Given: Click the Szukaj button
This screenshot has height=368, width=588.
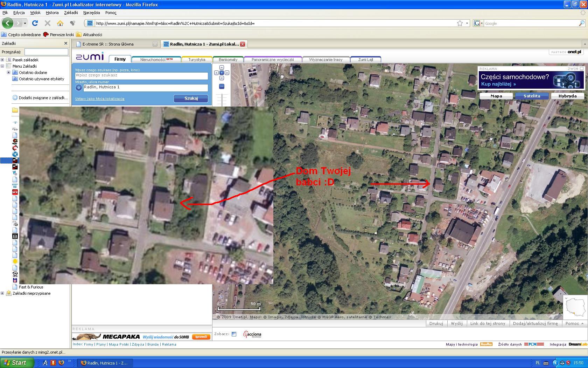Looking at the screenshot, I should coord(191,98).
